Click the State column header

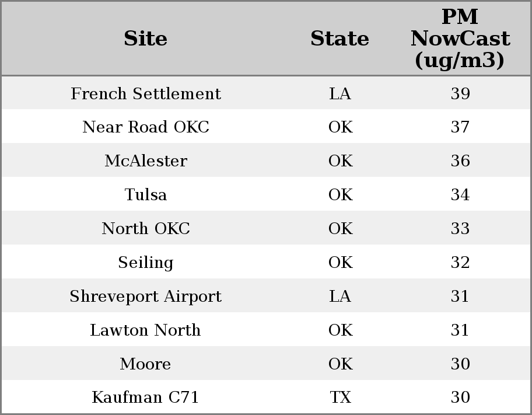(339, 39)
